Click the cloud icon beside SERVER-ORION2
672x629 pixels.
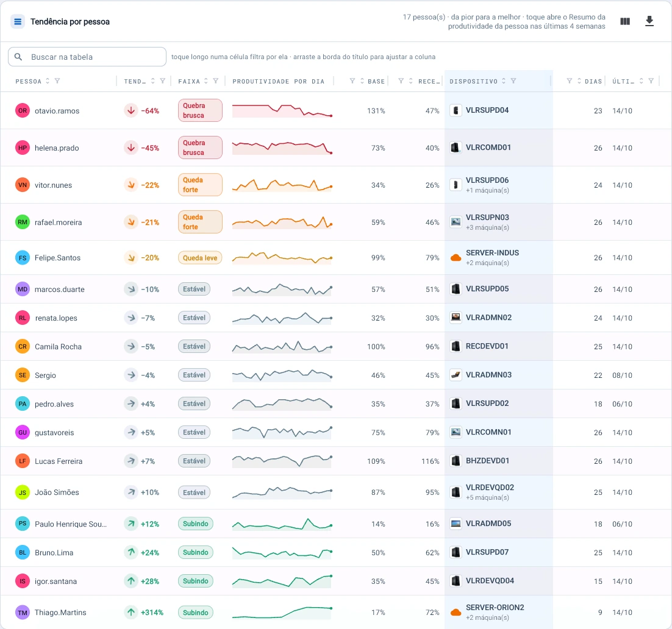tap(456, 613)
